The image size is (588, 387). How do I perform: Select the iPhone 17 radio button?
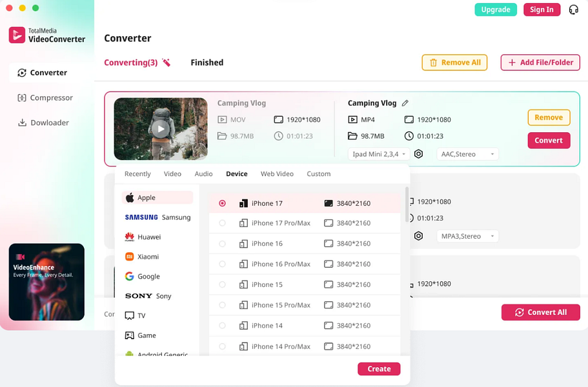(x=223, y=203)
